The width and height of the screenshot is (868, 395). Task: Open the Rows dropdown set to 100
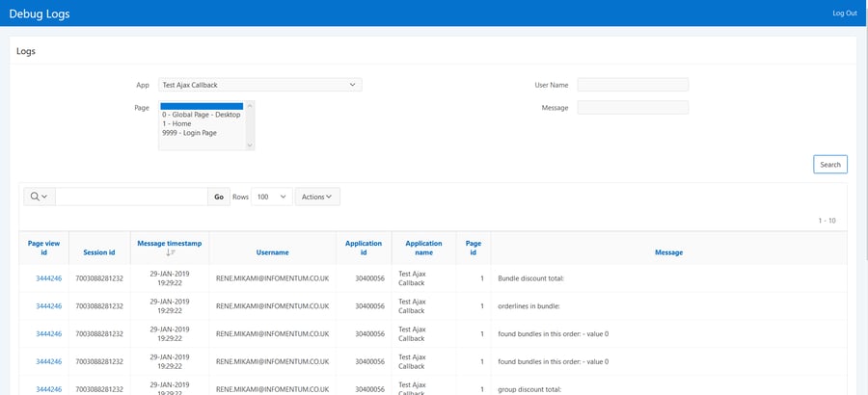point(271,197)
